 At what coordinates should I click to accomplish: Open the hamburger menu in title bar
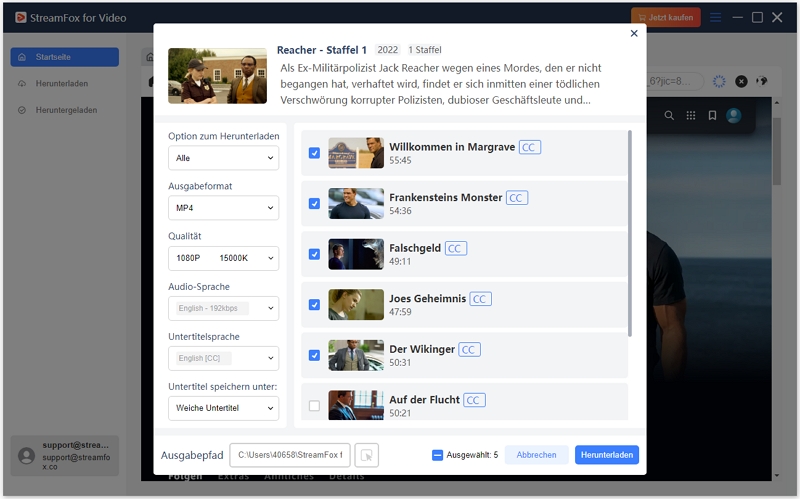[x=716, y=17]
